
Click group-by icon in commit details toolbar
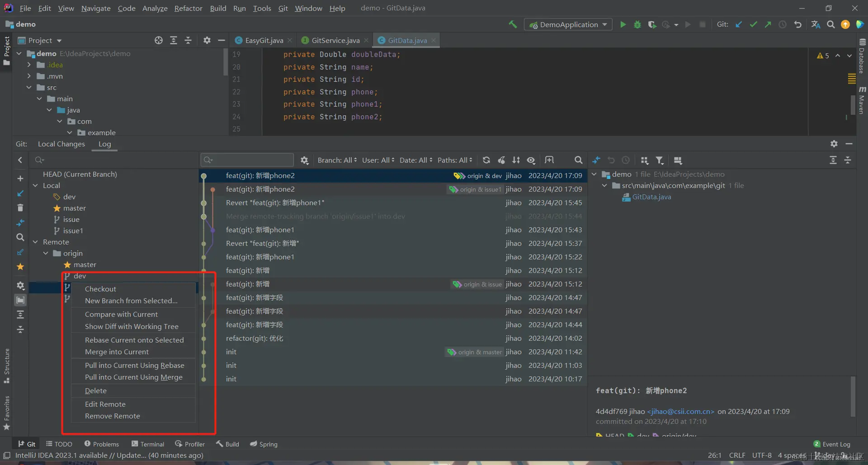click(x=645, y=160)
